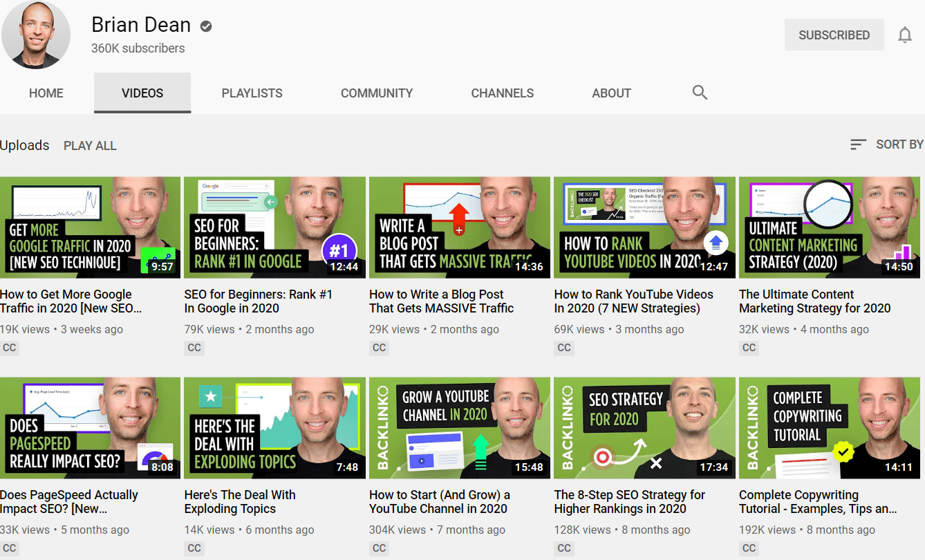The width and height of the screenshot is (925, 560).
Task: Play the Grow a YouTube Channel thumbnail
Action: 460,428
